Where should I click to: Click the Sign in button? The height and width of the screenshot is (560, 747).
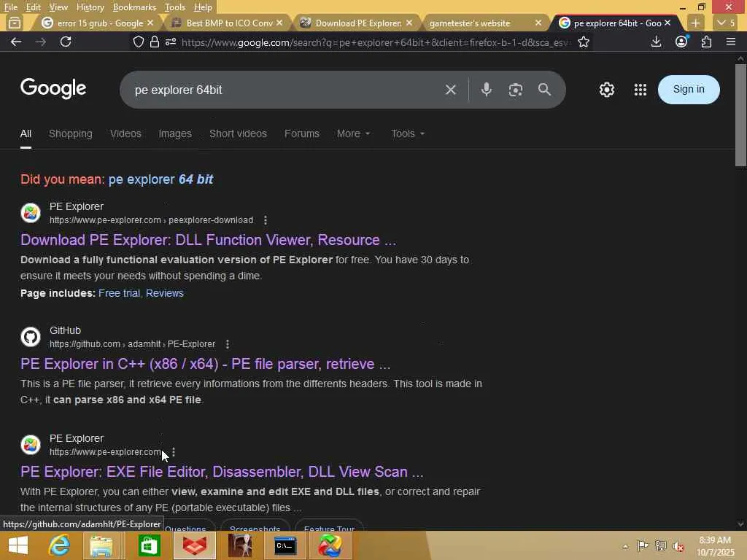click(689, 90)
